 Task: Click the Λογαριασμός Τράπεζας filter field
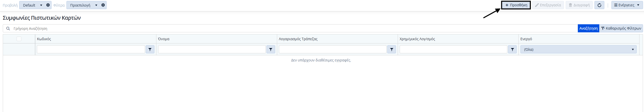(333, 50)
